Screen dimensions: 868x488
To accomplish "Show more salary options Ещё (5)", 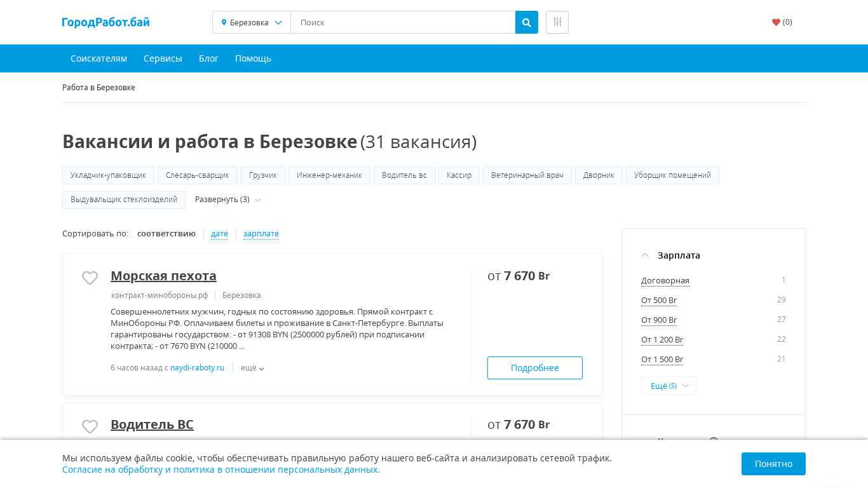I will pyautogui.click(x=668, y=386).
